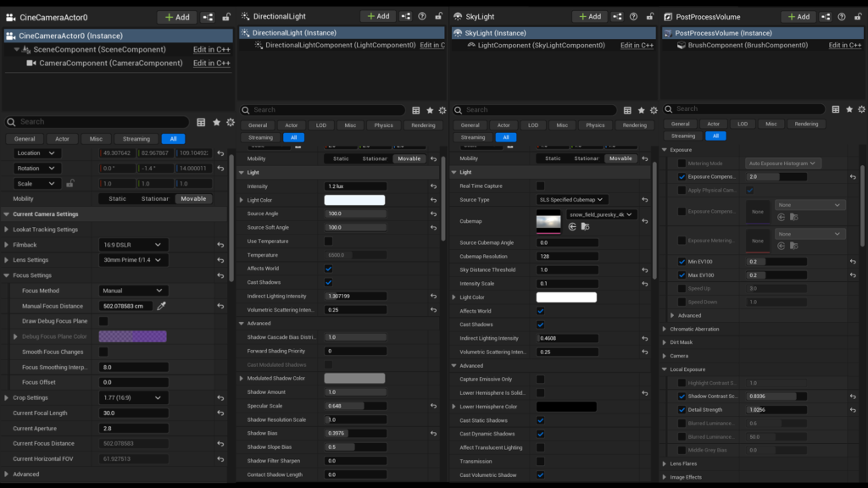Enable Draw Debug Focus Plane checkbox

pyautogui.click(x=103, y=321)
